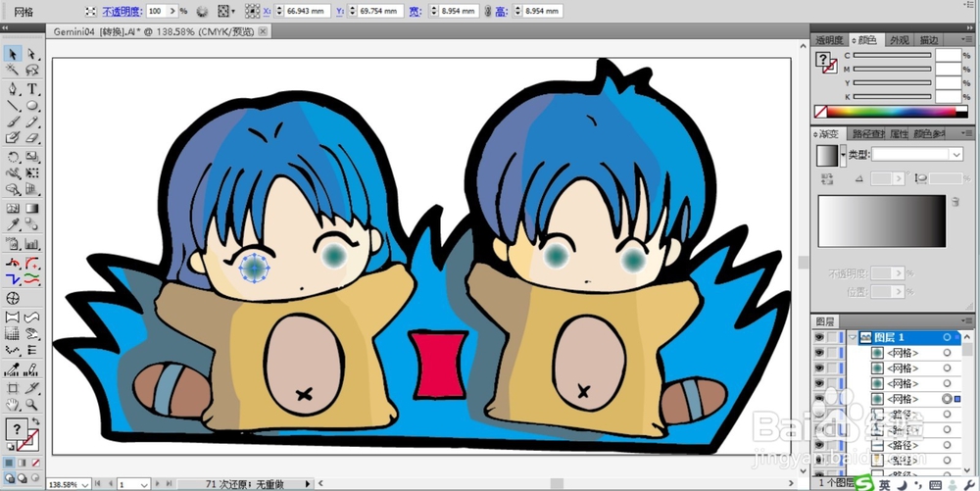This screenshot has width=980, height=491.
Task: Select the Zoom magnifier tool
Action: pos(32,405)
